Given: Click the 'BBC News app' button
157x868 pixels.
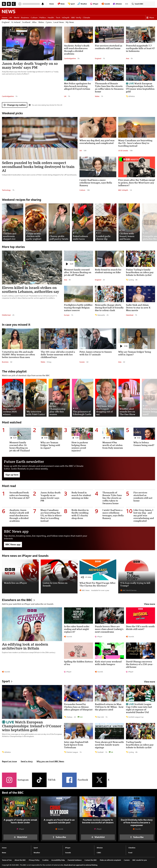Looking at the screenshot, I should 13,545.
